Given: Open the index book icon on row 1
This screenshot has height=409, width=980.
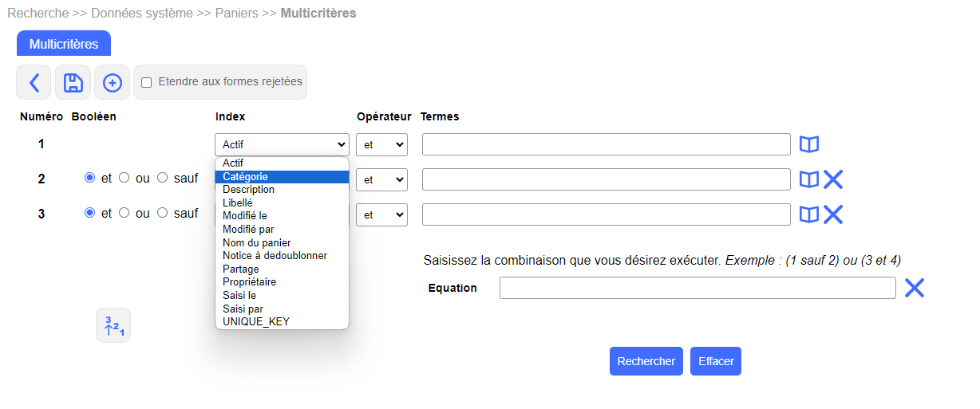Looking at the screenshot, I should [809, 144].
